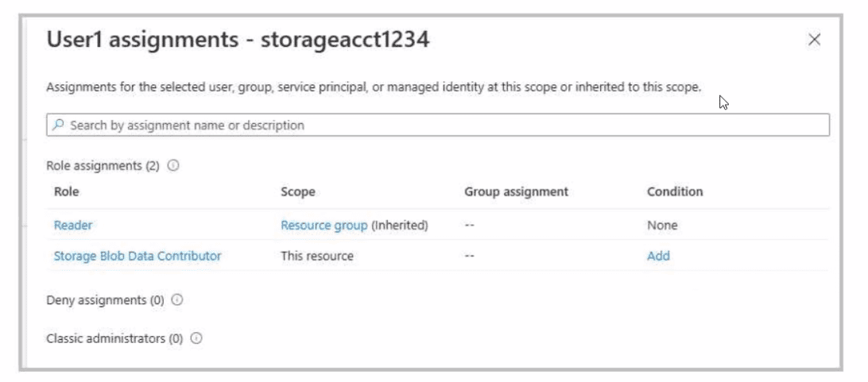The image size is (868, 382).
Task: Click the Role assignments info icon
Action: (x=172, y=167)
